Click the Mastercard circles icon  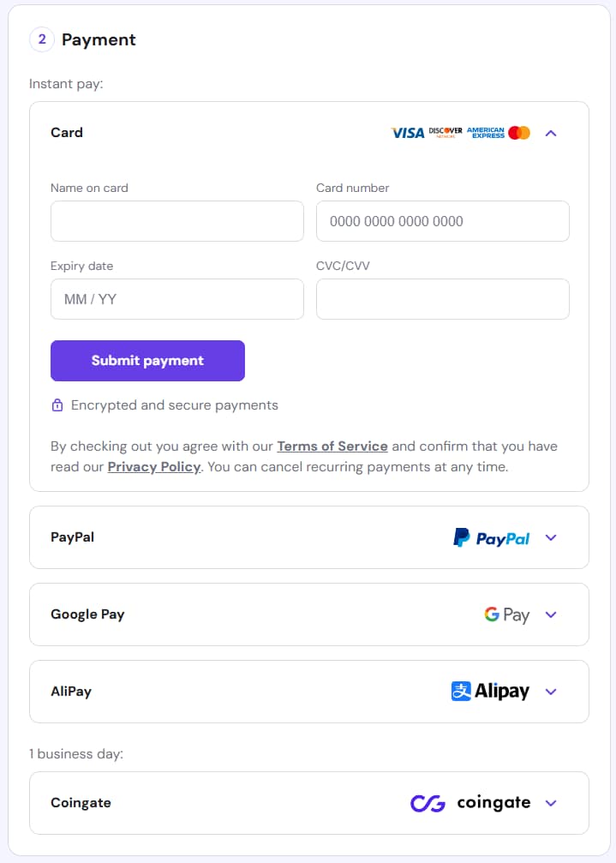(x=518, y=133)
